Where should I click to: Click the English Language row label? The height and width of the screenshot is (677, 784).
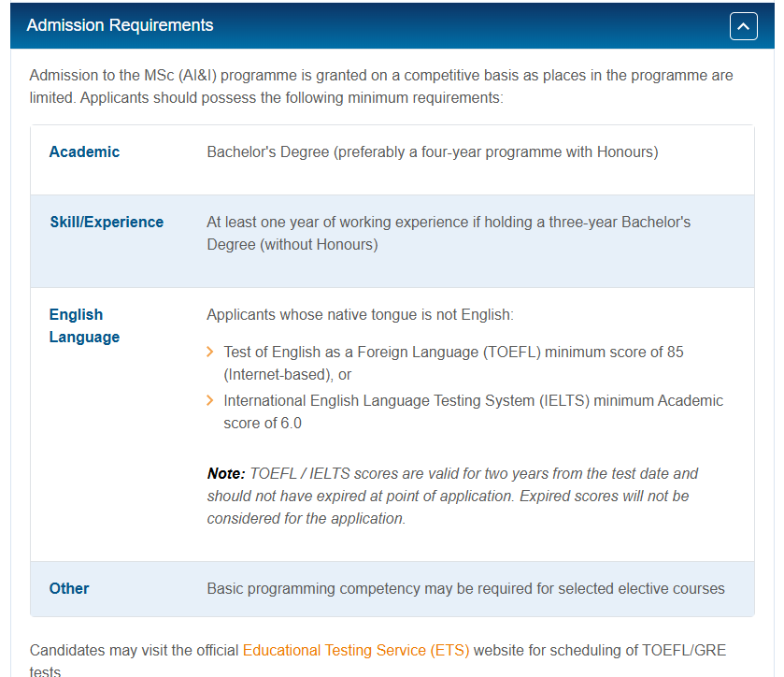click(x=84, y=325)
